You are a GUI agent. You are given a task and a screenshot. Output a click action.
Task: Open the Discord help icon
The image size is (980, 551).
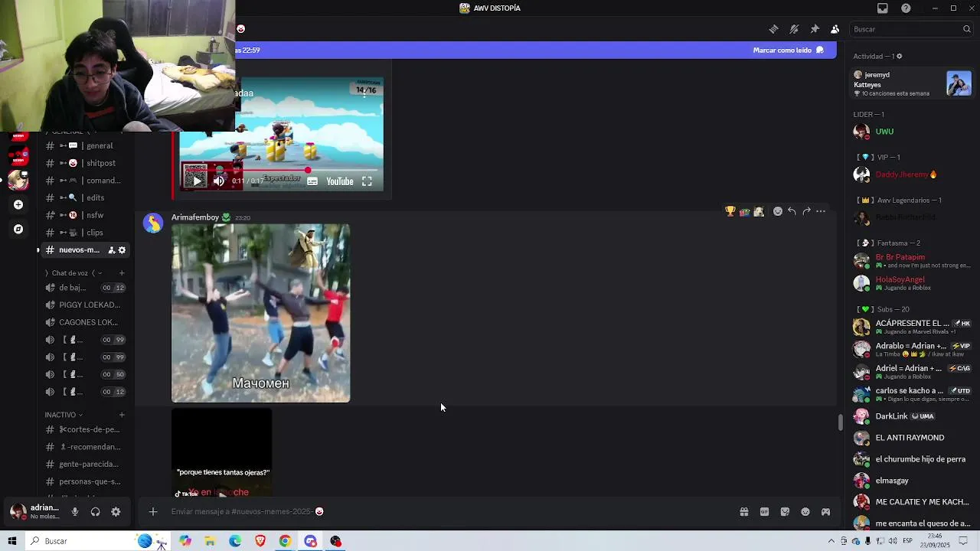click(906, 8)
